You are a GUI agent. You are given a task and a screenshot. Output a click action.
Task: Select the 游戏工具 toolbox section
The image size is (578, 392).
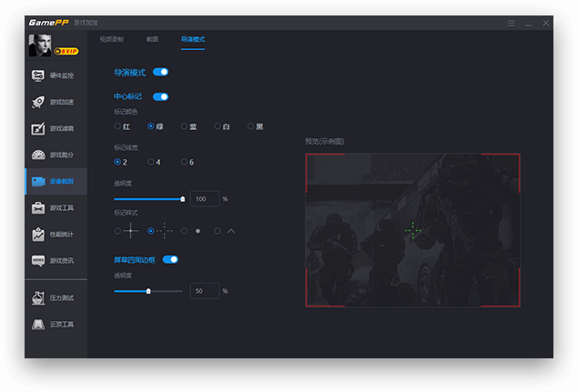point(56,208)
